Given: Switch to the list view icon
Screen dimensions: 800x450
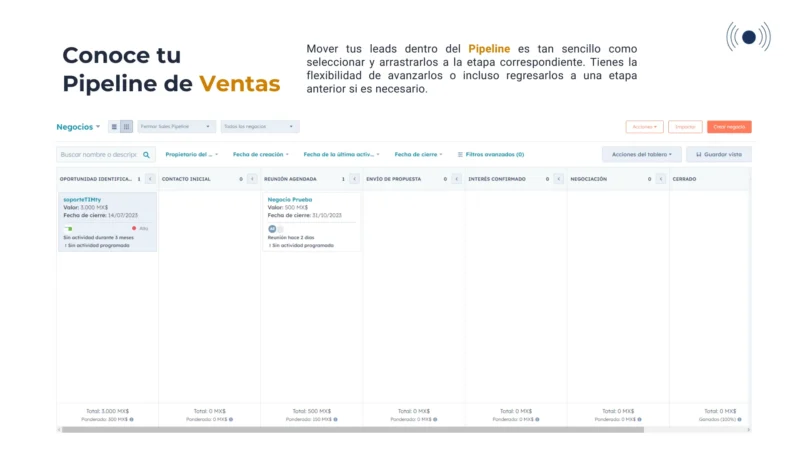Looking at the screenshot, I should (x=114, y=127).
